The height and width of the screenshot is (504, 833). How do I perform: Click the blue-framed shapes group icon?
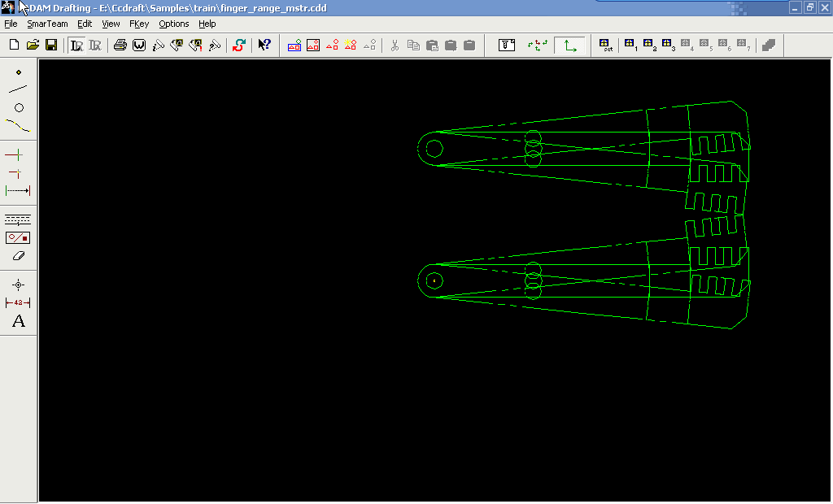(x=294, y=46)
